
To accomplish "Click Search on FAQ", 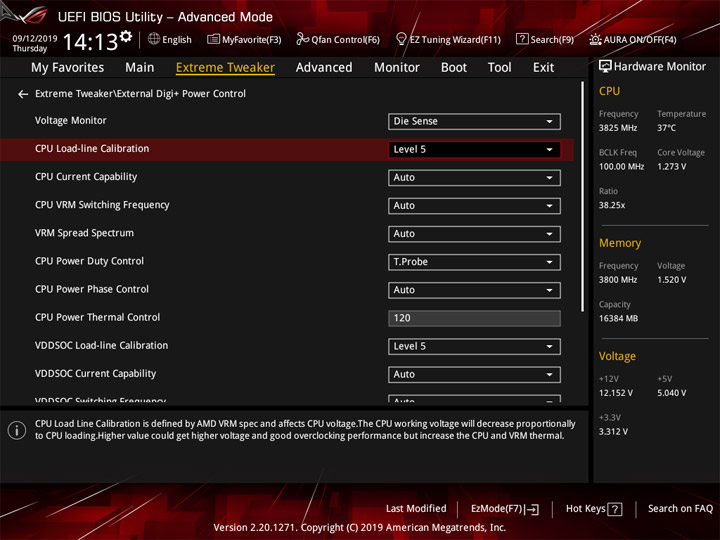I will [680, 509].
